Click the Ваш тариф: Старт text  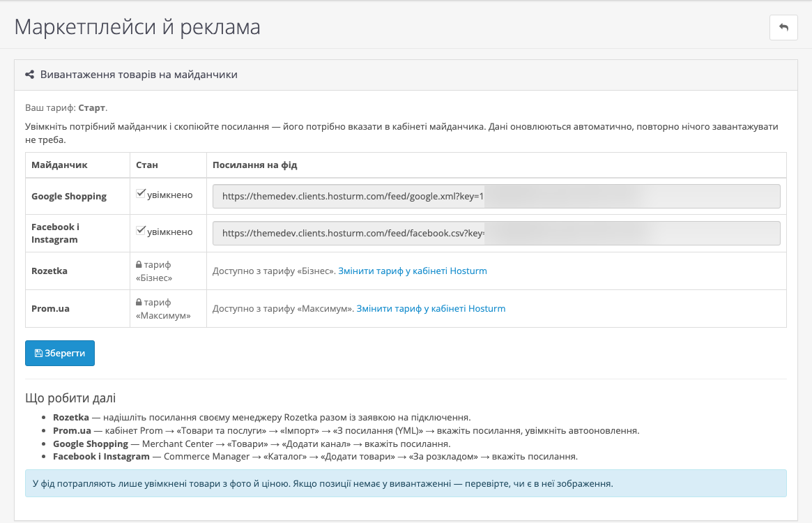[x=66, y=108]
